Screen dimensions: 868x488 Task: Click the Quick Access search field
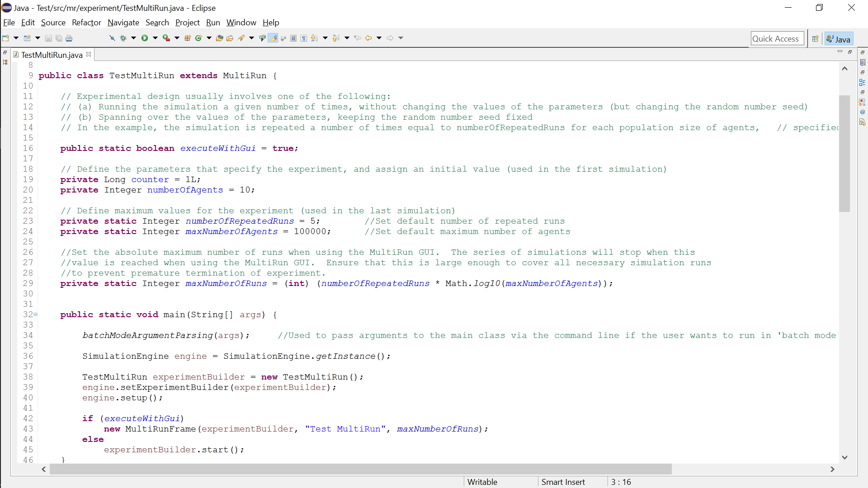click(x=777, y=39)
